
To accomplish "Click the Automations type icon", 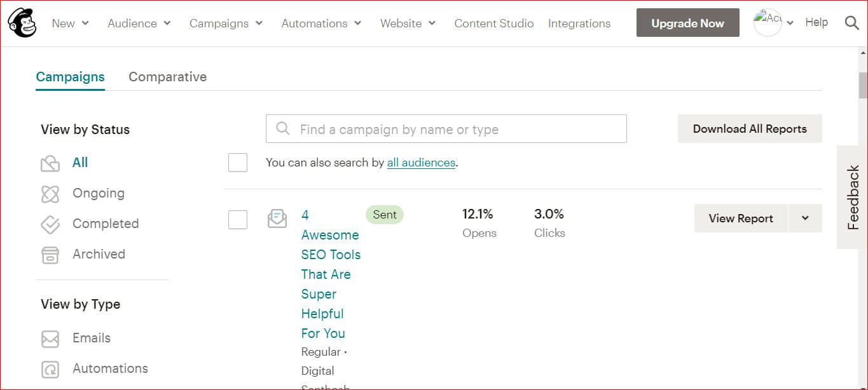I will (50, 369).
